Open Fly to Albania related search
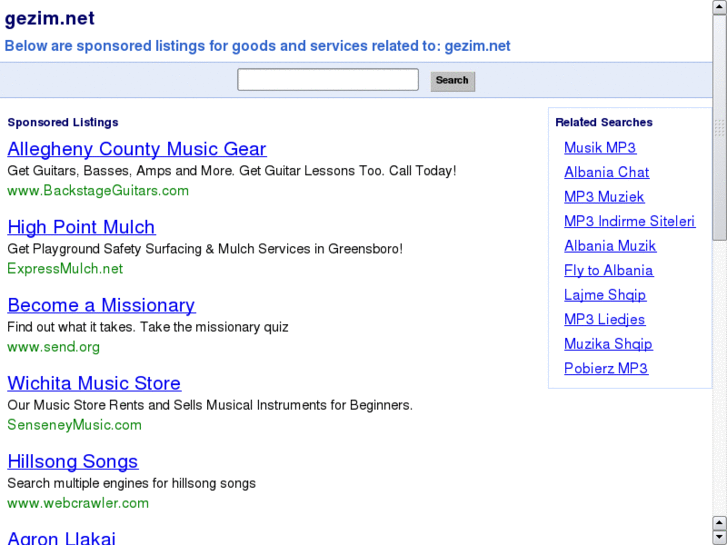The width and height of the screenshot is (727, 545). coord(609,270)
